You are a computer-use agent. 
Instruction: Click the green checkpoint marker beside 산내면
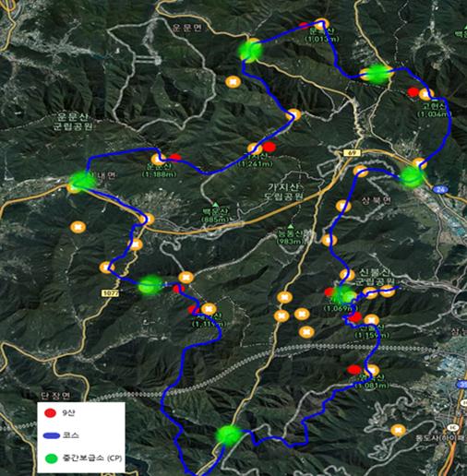[x=82, y=181]
